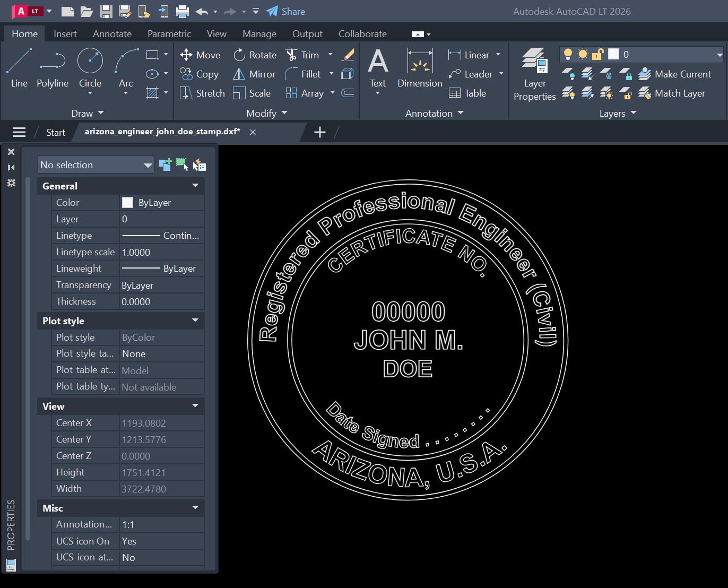Expand the Modify panel
Image resolution: width=728 pixels, height=588 pixels.
(267, 113)
